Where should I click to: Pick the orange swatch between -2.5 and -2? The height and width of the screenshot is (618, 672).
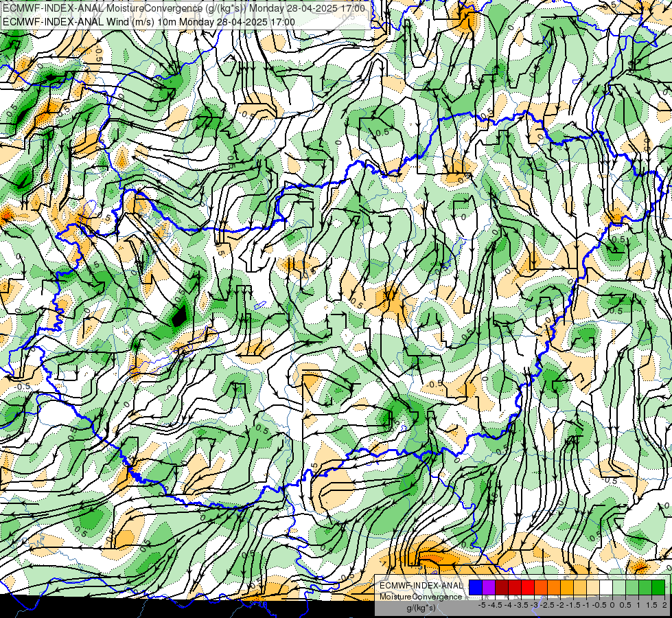[554, 588]
